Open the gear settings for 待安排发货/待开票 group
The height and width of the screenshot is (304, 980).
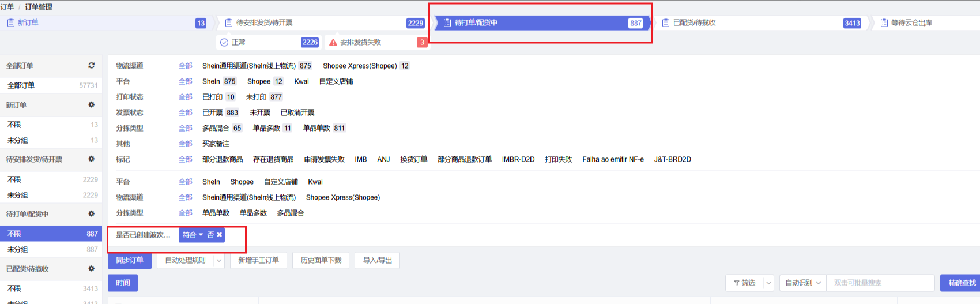click(91, 159)
